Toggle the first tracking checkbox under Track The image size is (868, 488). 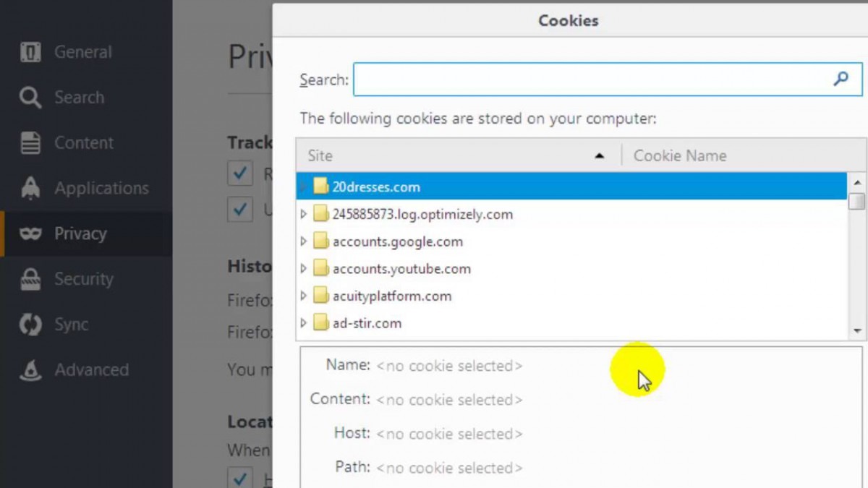240,174
